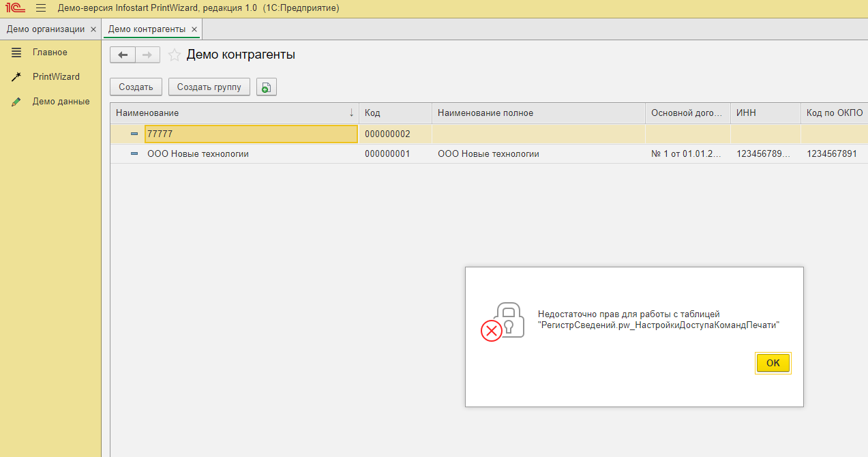The width and height of the screenshot is (868, 457).
Task: Open the Демо данные section in the sidebar
Action: [x=61, y=101]
